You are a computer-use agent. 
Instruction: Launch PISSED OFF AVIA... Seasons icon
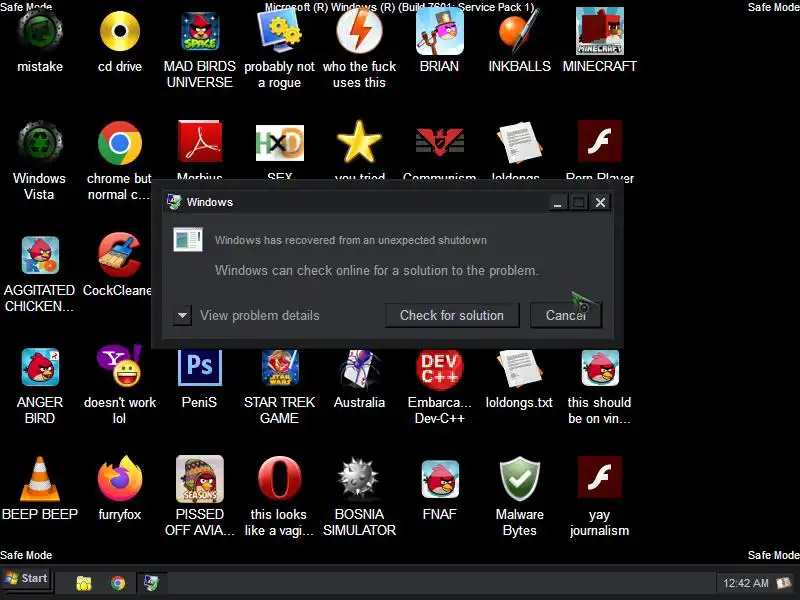pyautogui.click(x=200, y=479)
